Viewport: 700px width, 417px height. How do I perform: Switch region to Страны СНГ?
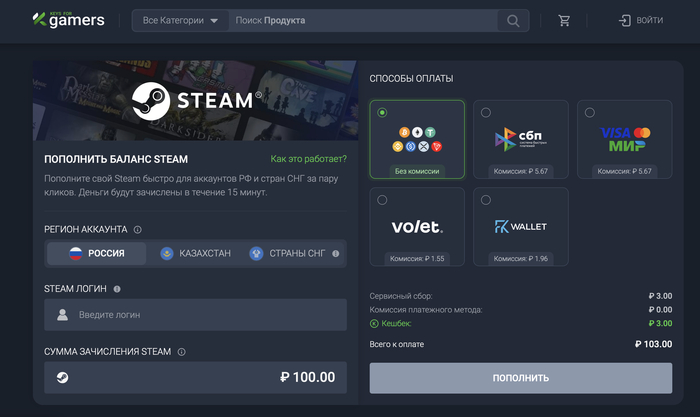[x=288, y=254]
